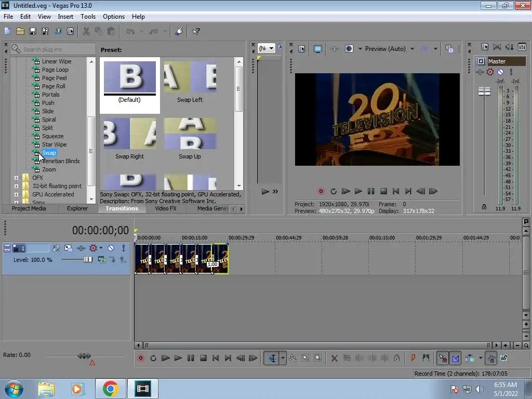Open the Insert menu

click(65, 17)
